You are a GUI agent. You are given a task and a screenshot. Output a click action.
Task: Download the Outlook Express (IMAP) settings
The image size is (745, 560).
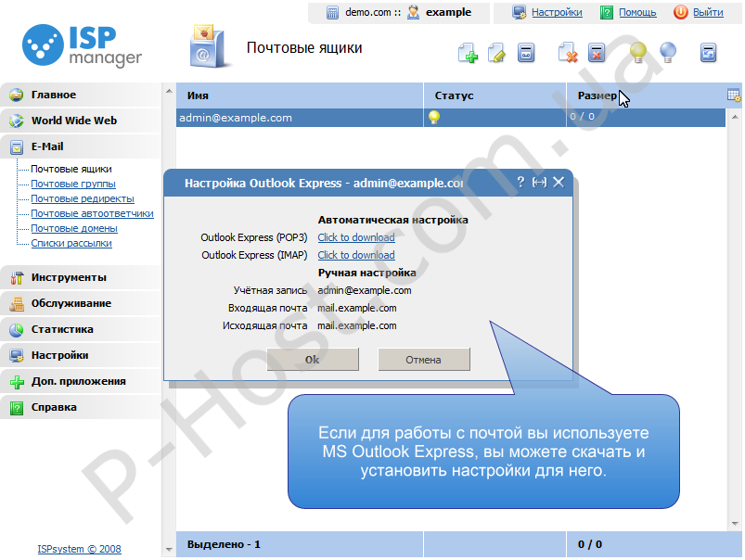(x=356, y=255)
